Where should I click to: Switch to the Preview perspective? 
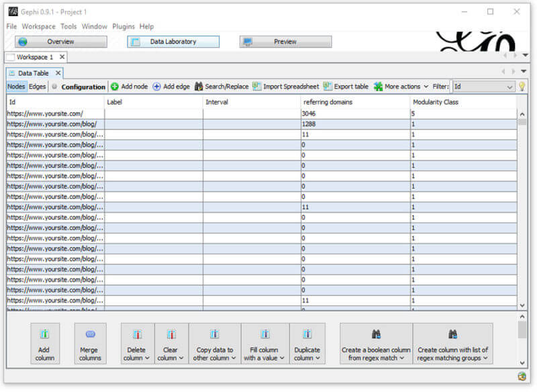pyautogui.click(x=286, y=42)
